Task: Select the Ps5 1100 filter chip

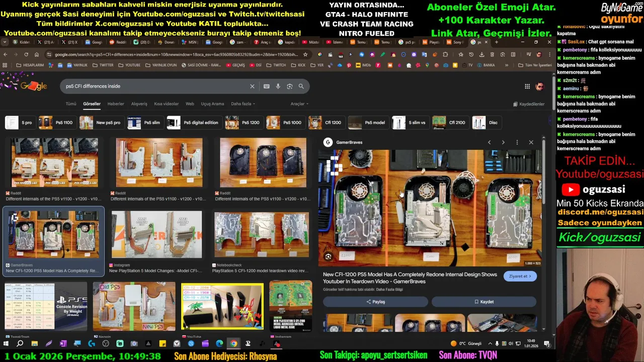Action: click(x=57, y=123)
